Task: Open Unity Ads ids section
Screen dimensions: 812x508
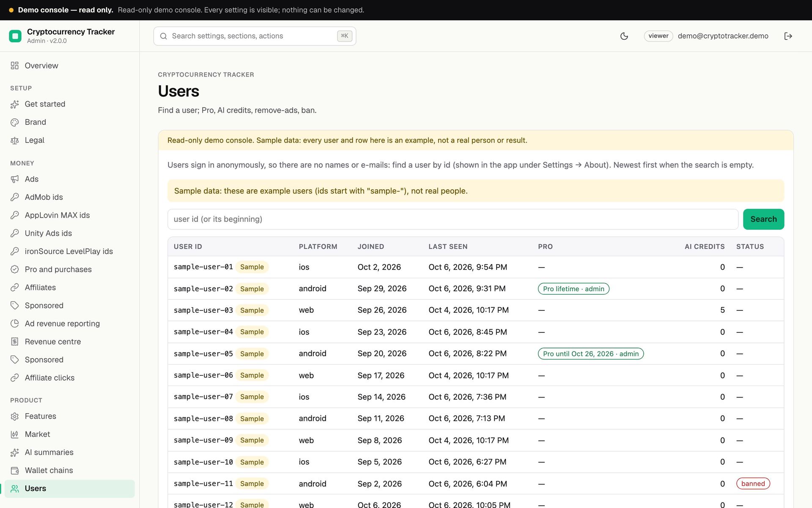Action: (x=70, y=233)
